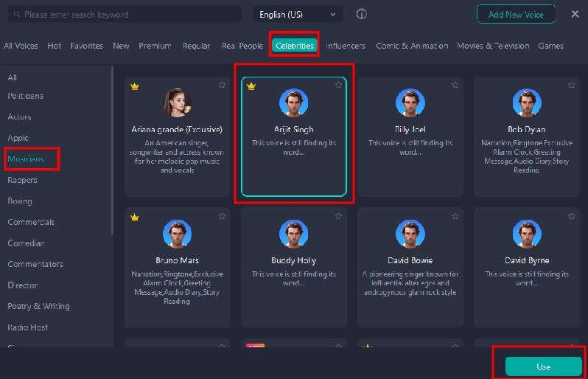
Task: Switch to Regular tab
Action: (x=197, y=46)
